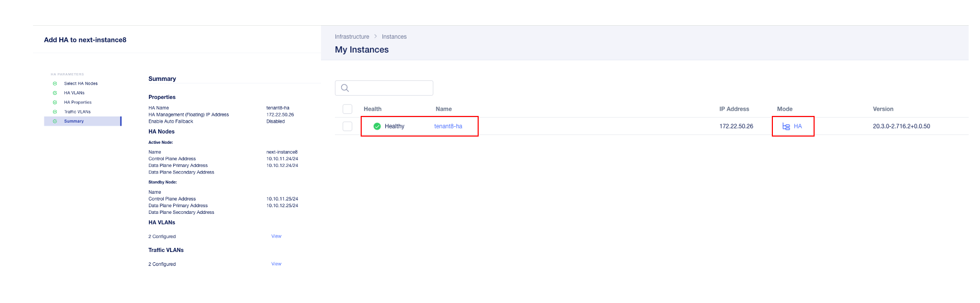
Task: Click the My Instances page title
Action: tap(362, 49)
